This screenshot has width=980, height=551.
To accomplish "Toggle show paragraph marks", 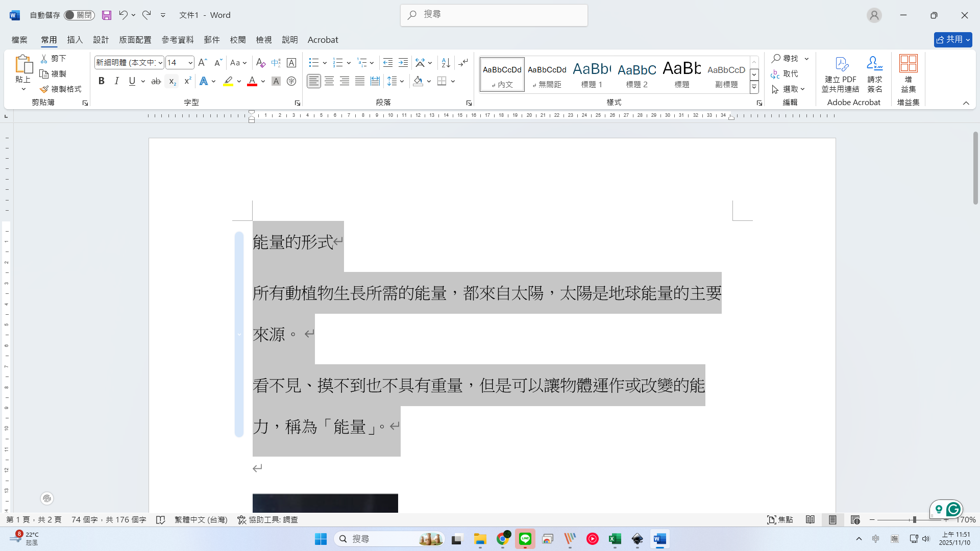I will 463,63.
